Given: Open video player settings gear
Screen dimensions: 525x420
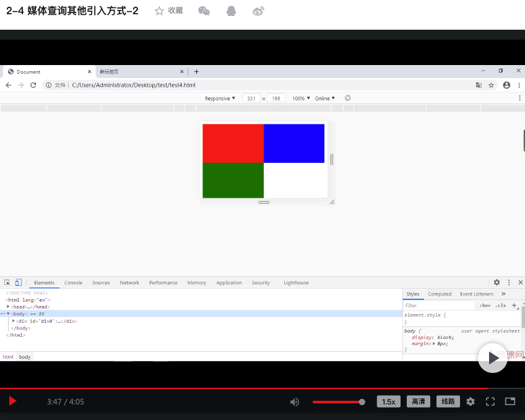Looking at the screenshot, I should (x=471, y=401).
